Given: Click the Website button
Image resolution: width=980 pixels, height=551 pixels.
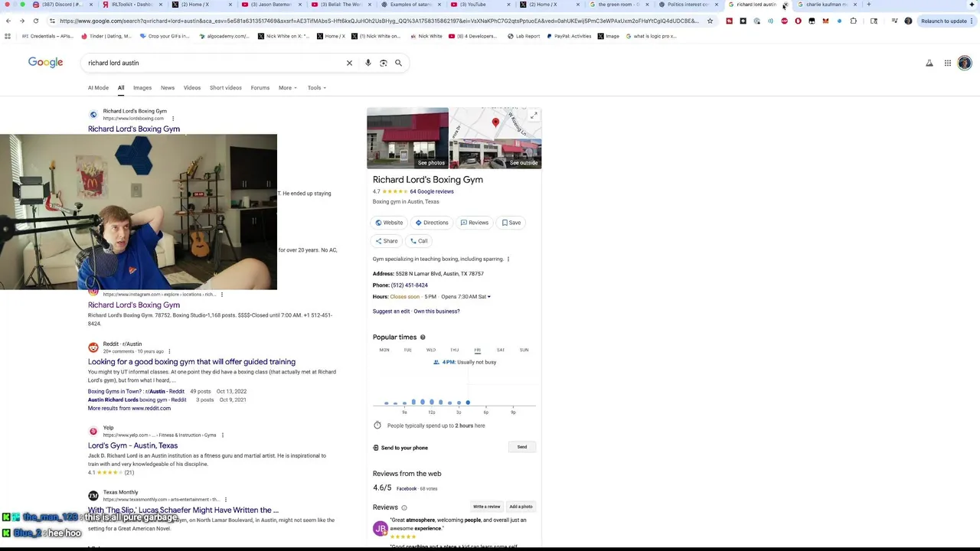Looking at the screenshot, I should point(389,223).
